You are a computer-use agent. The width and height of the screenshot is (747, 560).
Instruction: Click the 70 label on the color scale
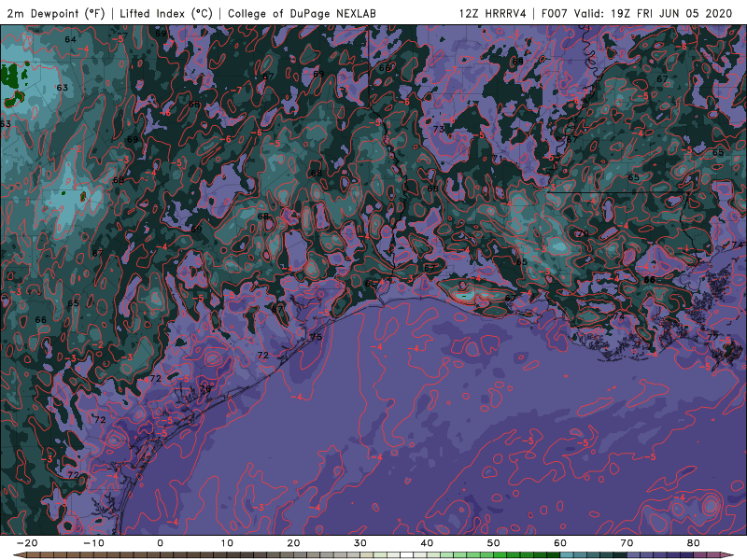627,543
